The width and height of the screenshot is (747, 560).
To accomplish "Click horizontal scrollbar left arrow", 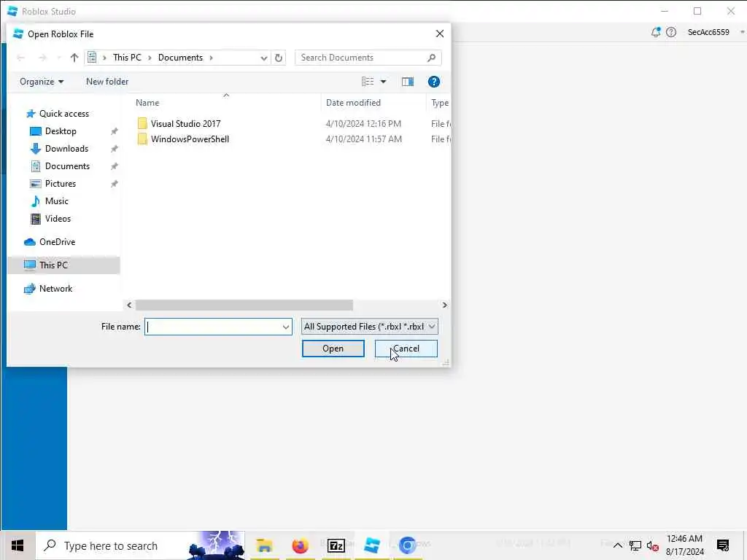I will click(129, 306).
